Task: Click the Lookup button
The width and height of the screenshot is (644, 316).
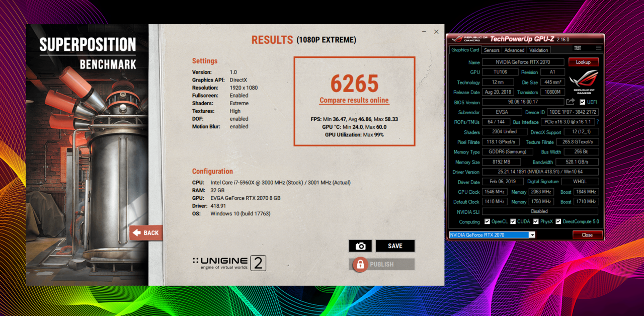Action: [583, 62]
